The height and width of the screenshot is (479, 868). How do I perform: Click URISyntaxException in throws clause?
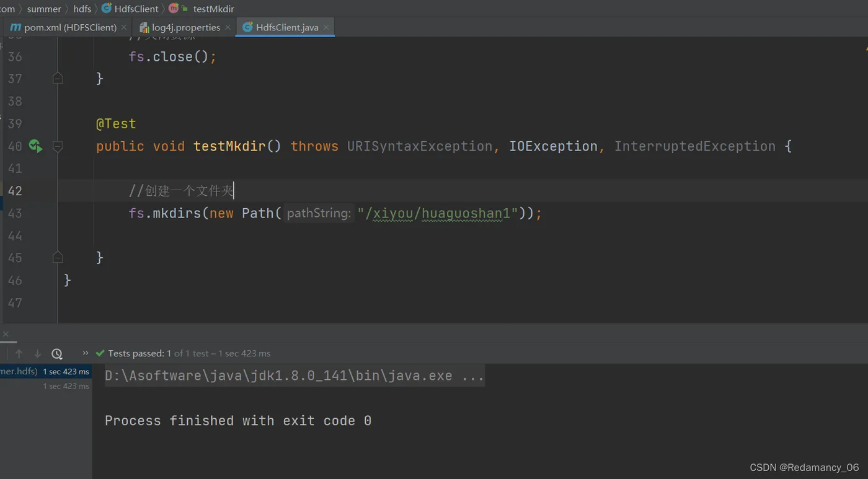click(x=420, y=146)
